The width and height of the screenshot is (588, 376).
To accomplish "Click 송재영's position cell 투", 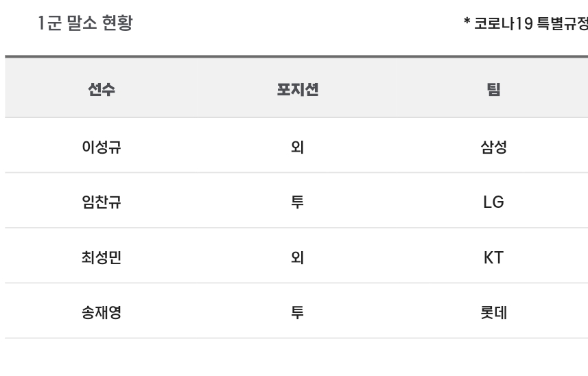I will (x=297, y=312).
